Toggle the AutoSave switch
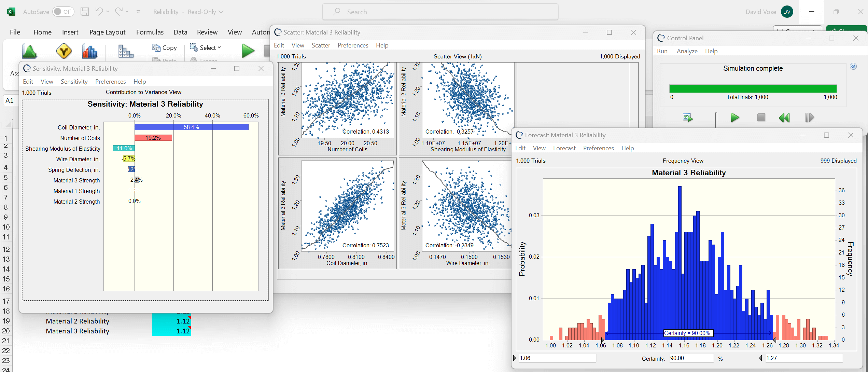 tap(64, 12)
